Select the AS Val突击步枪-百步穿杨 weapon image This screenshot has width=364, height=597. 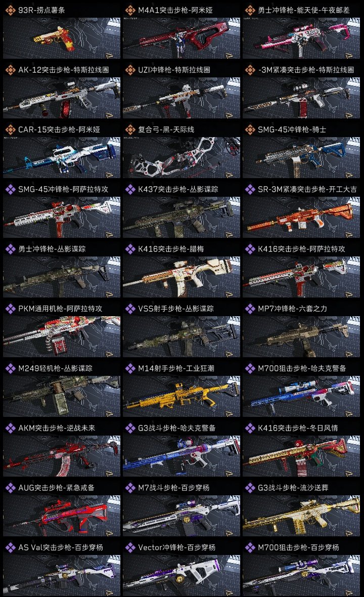62,575
